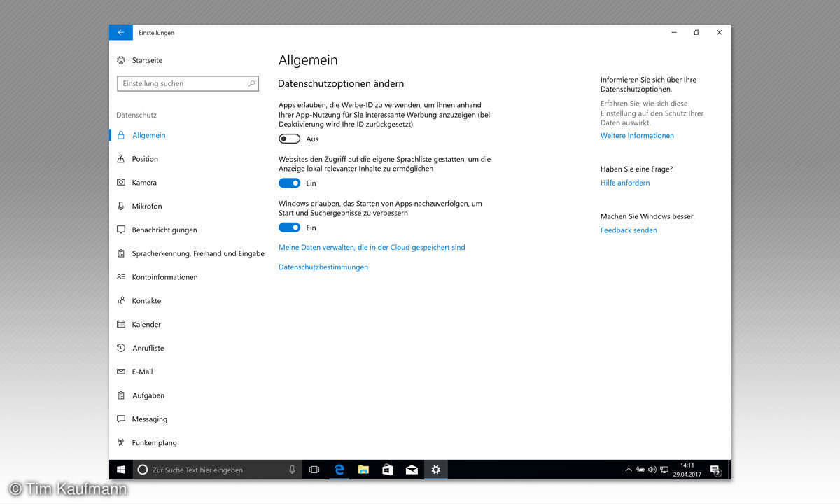Click the Kontakte people icon

coord(121,301)
